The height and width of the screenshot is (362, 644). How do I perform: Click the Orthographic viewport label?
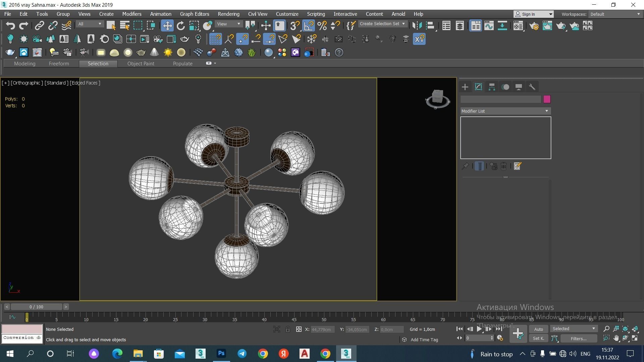click(x=27, y=83)
